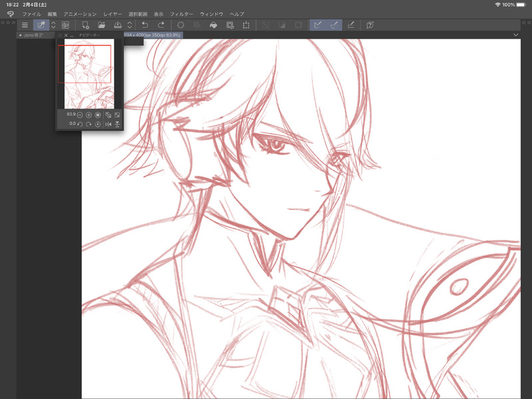Toggle snap to ruler
Viewport: 532px width, 399px height.
pos(318,25)
